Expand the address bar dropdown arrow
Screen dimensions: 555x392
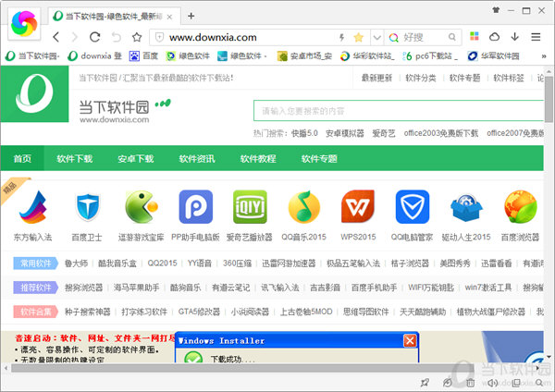click(x=377, y=37)
